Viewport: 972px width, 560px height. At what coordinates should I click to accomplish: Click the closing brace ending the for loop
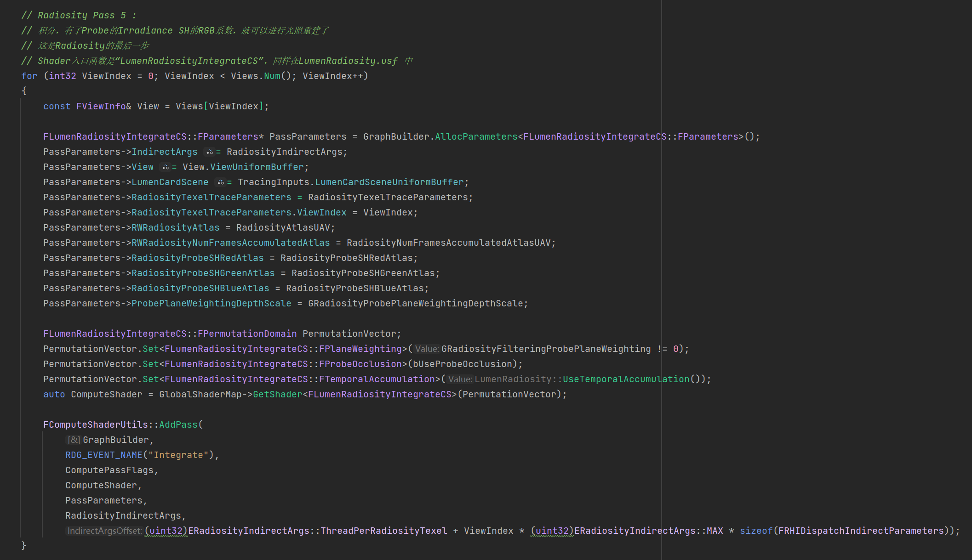(x=24, y=546)
